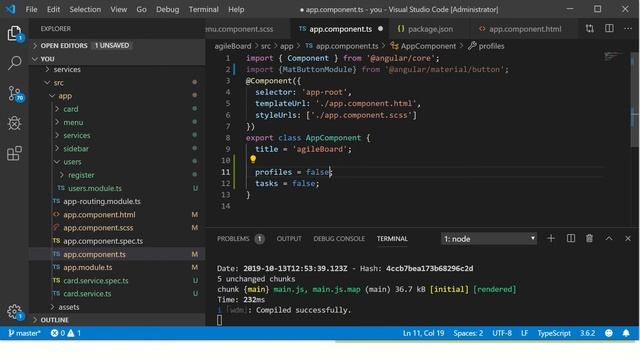The width and height of the screenshot is (640, 360).
Task: Split the terminal panel
Action: [x=571, y=238]
